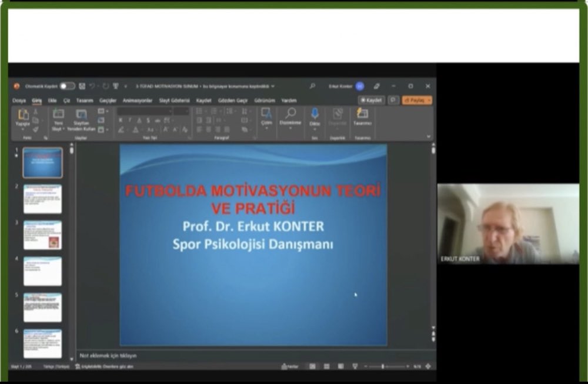588x384 pixels.
Task: Click the notes field 'Not eklemek için tıklayın'
Action: [108, 356]
